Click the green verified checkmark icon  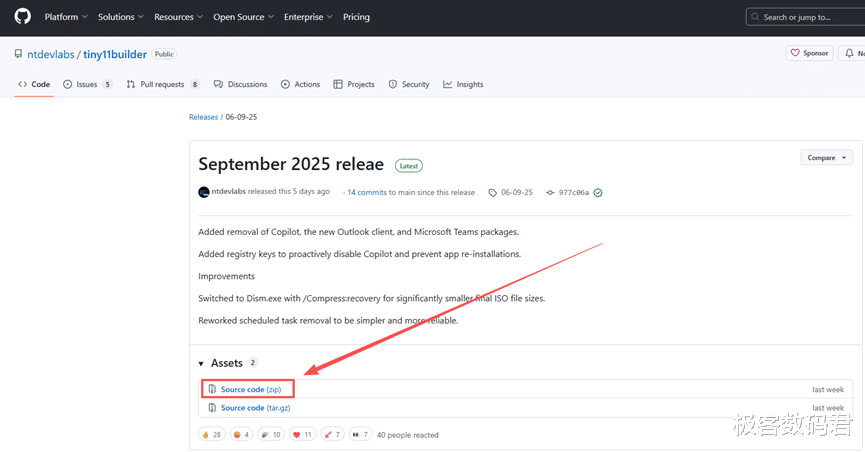coord(598,193)
